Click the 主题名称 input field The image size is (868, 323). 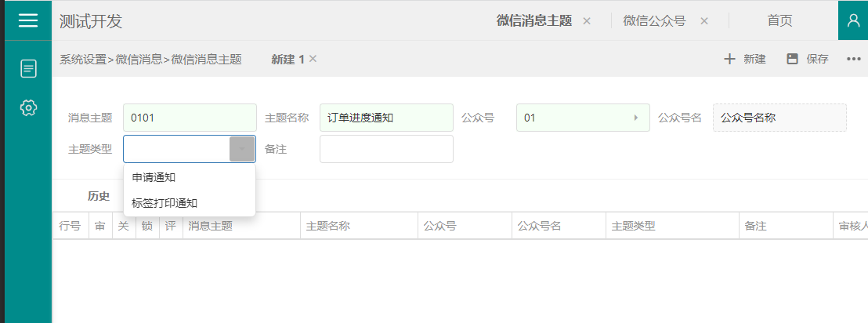tap(386, 118)
